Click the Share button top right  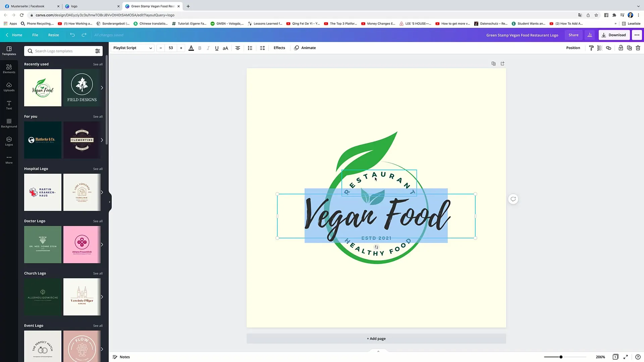coord(574,35)
